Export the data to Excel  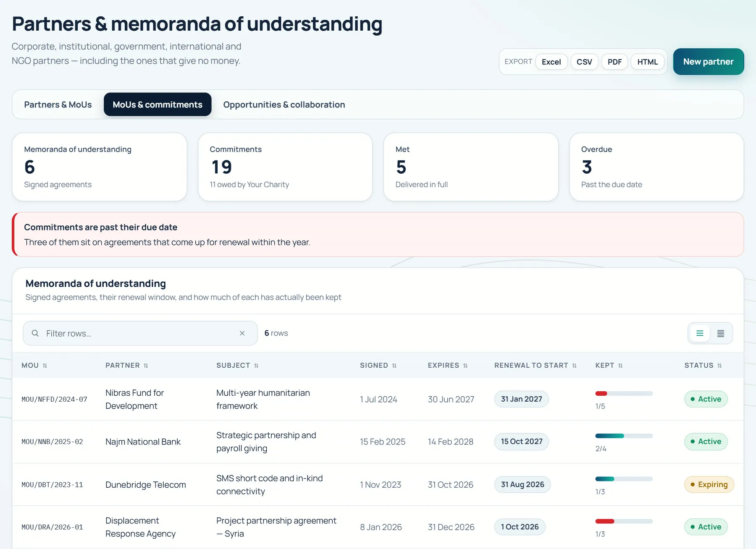tap(551, 62)
